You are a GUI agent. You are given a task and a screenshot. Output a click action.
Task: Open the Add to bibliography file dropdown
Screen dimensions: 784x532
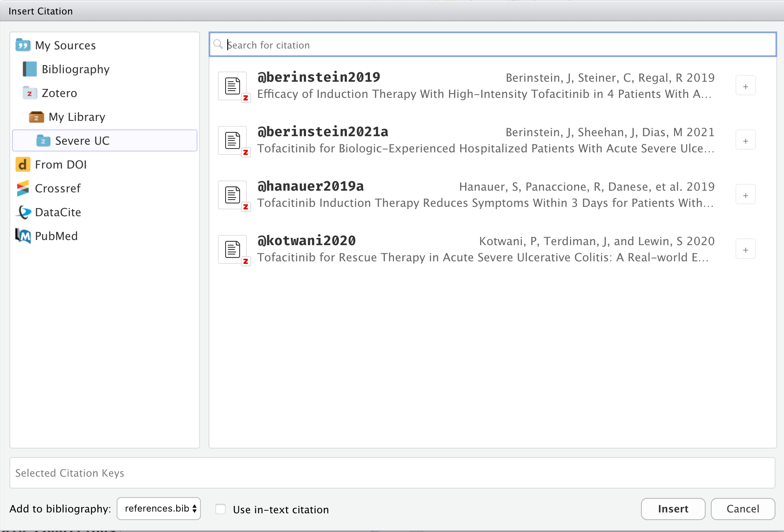pos(159,508)
